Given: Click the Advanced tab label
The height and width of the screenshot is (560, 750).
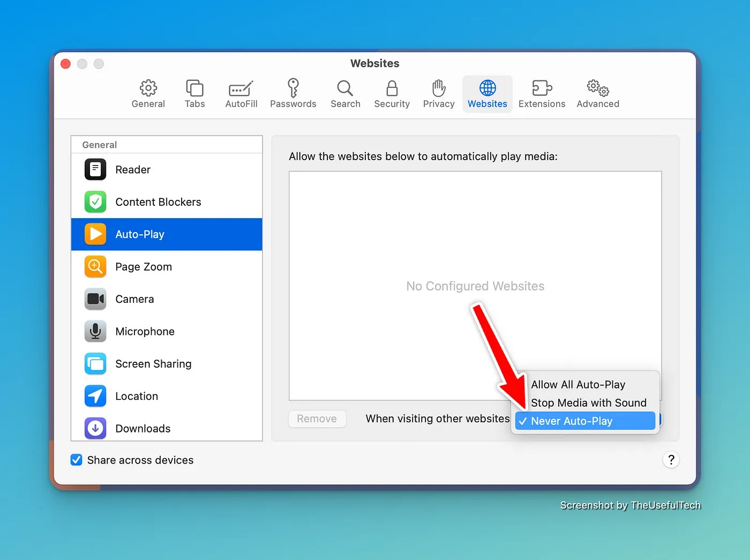Looking at the screenshot, I should tap(598, 104).
